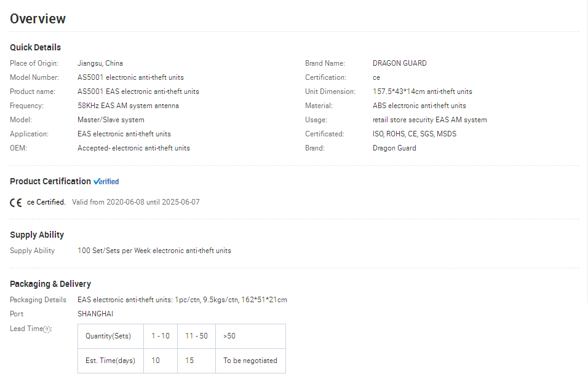This screenshot has width=588, height=379.
Task: Select 'AS5001 EAS electronic anti-theft units' product name
Action: [138, 92]
